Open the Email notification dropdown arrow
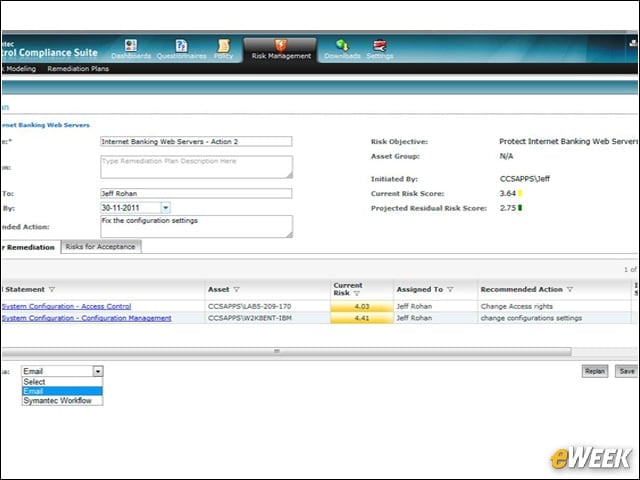The image size is (640, 480). pos(98,371)
